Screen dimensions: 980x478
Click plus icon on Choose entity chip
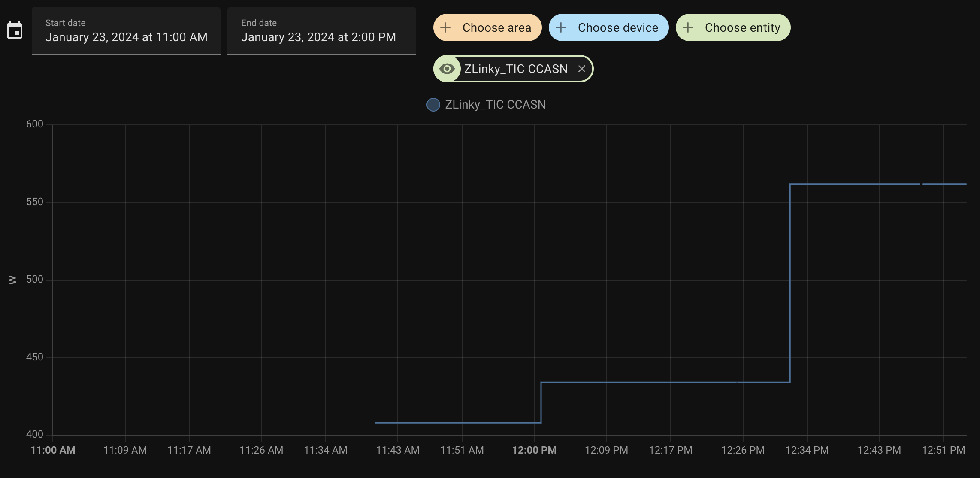688,27
